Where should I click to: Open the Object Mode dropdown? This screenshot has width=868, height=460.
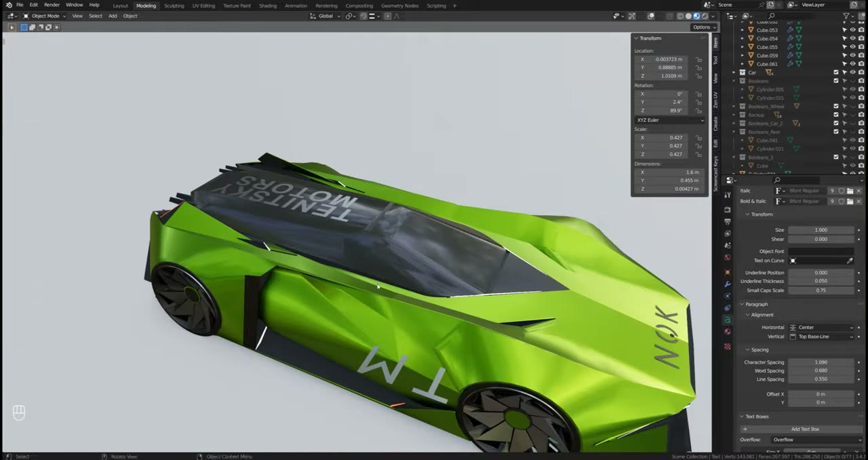pyautogui.click(x=44, y=16)
